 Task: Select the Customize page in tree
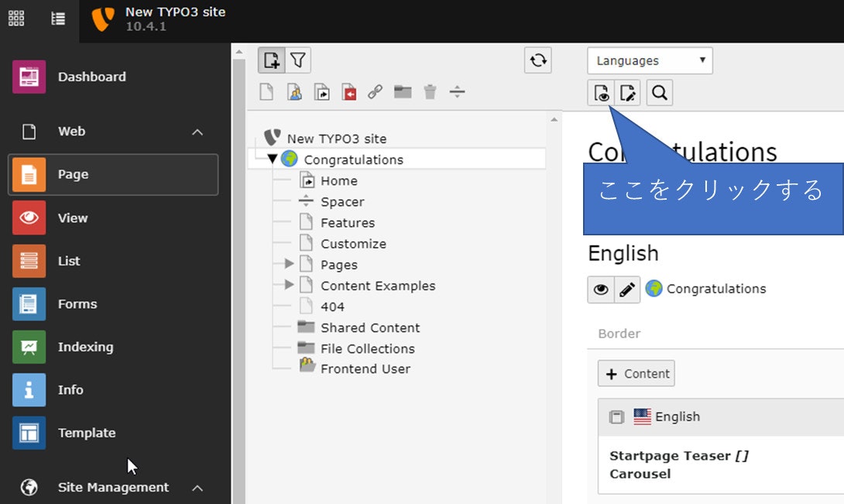[x=353, y=244]
